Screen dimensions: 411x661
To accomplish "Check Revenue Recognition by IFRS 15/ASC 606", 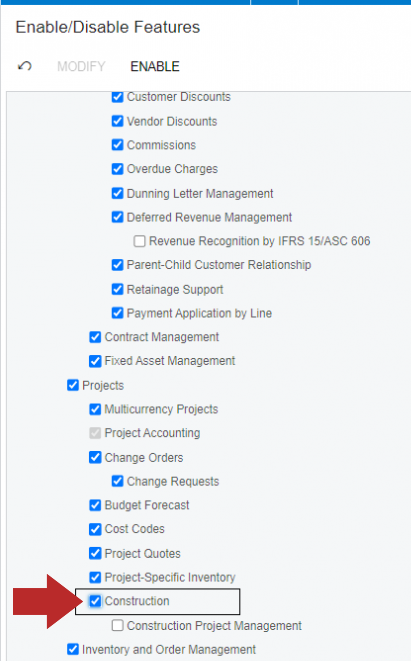I will [140, 241].
